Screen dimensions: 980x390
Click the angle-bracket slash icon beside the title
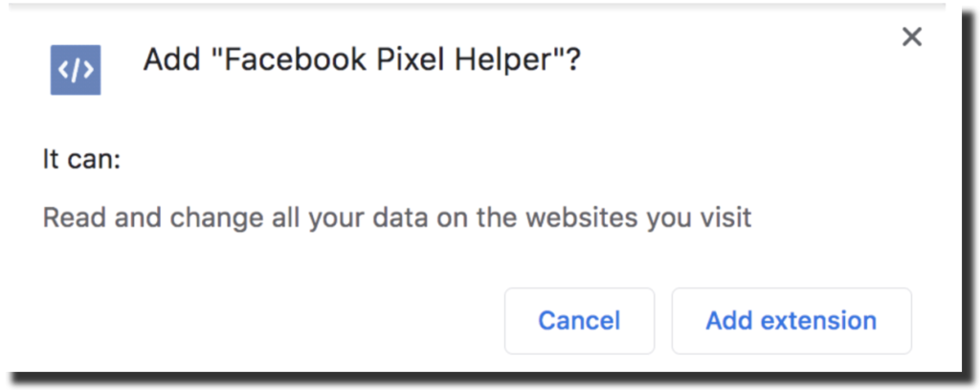coord(76,70)
